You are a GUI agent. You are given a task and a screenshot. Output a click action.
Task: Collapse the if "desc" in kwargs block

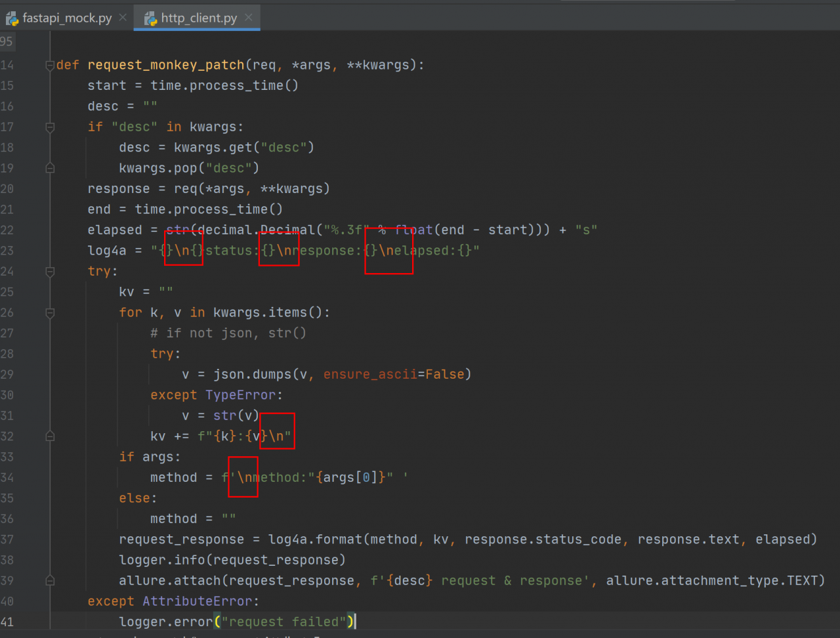49,127
